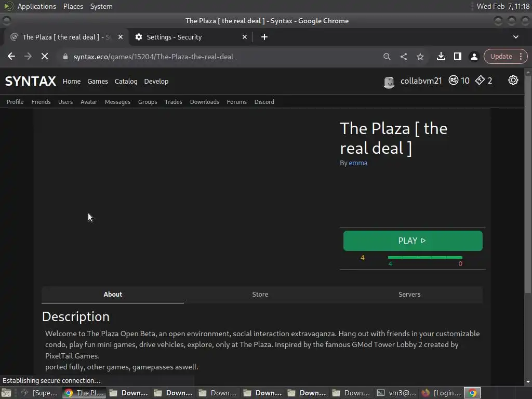Click The Pl... Chrome taskbar item
This screenshot has height=399, width=532.
click(85, 393)
